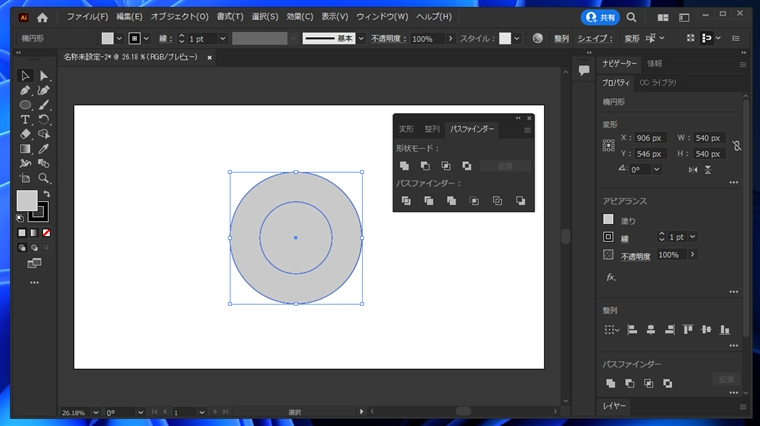Click Merge in floating Pathfinder row

(x=451, y=201)
